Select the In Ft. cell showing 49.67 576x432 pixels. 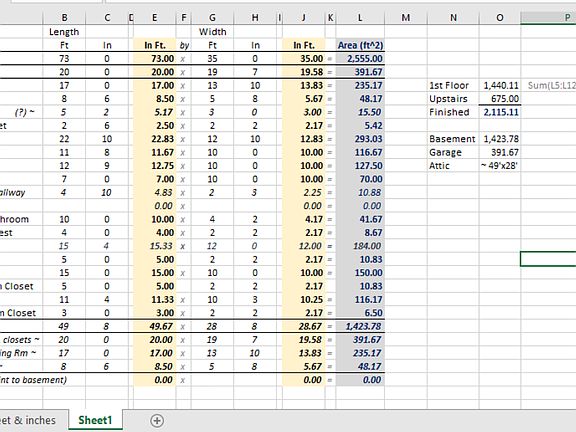155,327
